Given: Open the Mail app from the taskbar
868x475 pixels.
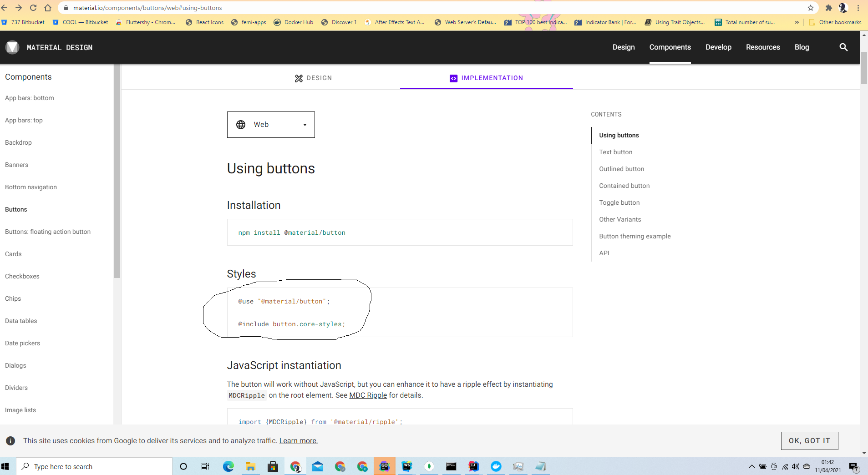Looking at the screenshot, I should (x=318, y=466).
